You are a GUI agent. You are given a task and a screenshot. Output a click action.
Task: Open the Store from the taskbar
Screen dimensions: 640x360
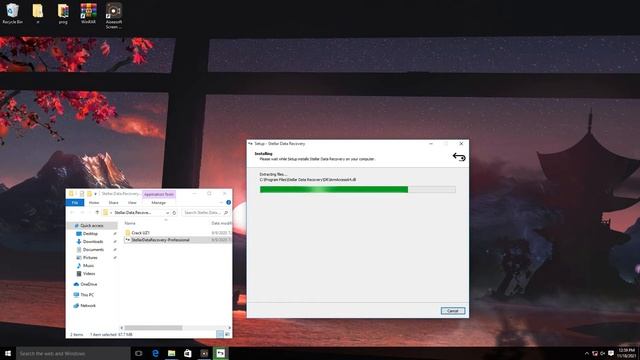[188, 353]
